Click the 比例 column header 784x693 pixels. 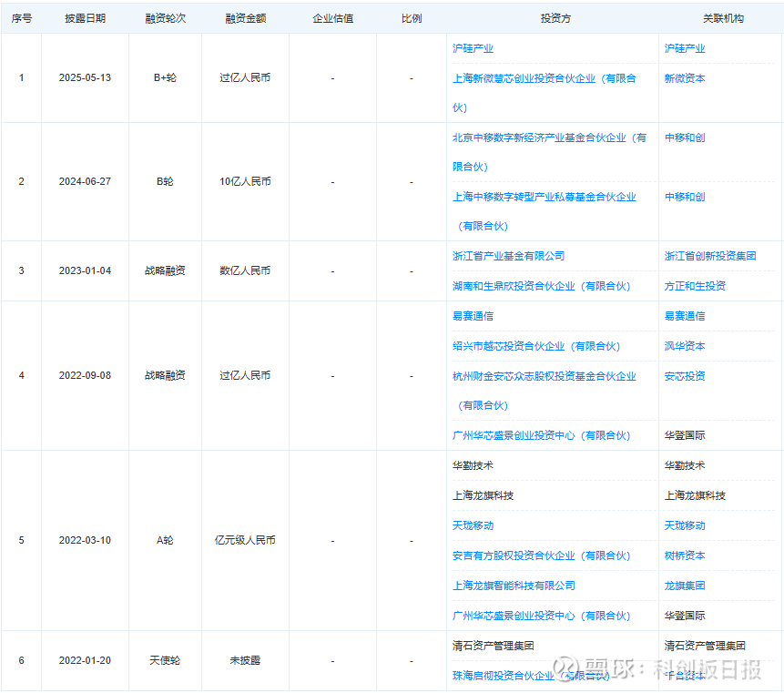click(411, 18)
